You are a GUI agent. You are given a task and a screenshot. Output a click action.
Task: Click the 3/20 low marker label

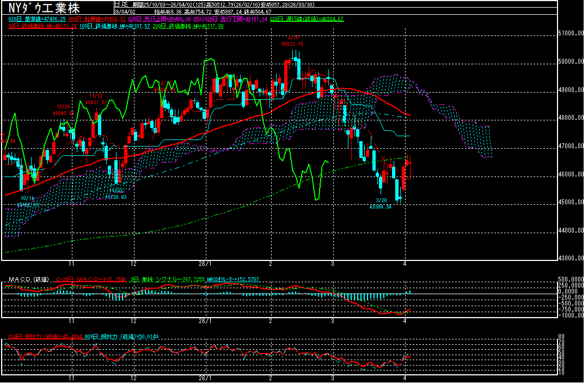point(382,204)
